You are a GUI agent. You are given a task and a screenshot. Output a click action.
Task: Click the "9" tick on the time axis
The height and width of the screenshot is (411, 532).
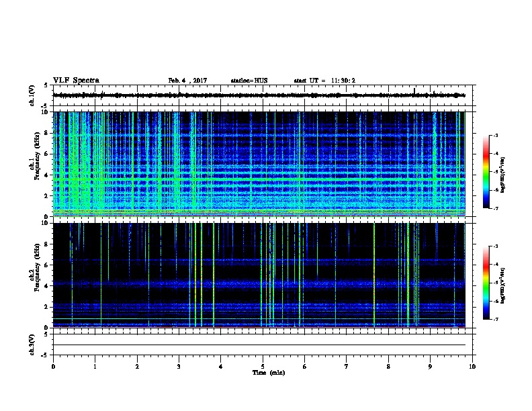point(430,366)
